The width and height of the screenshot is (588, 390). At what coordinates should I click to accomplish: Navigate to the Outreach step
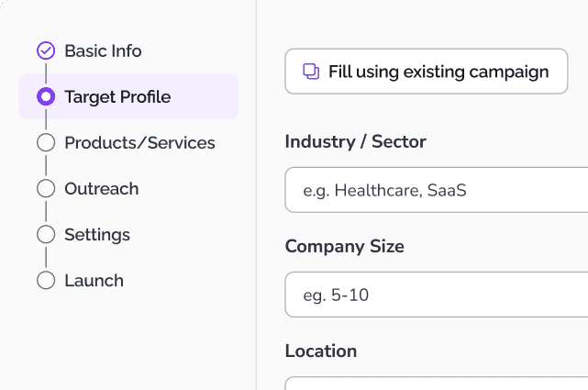pyautogui.click(x=101, y=188)
